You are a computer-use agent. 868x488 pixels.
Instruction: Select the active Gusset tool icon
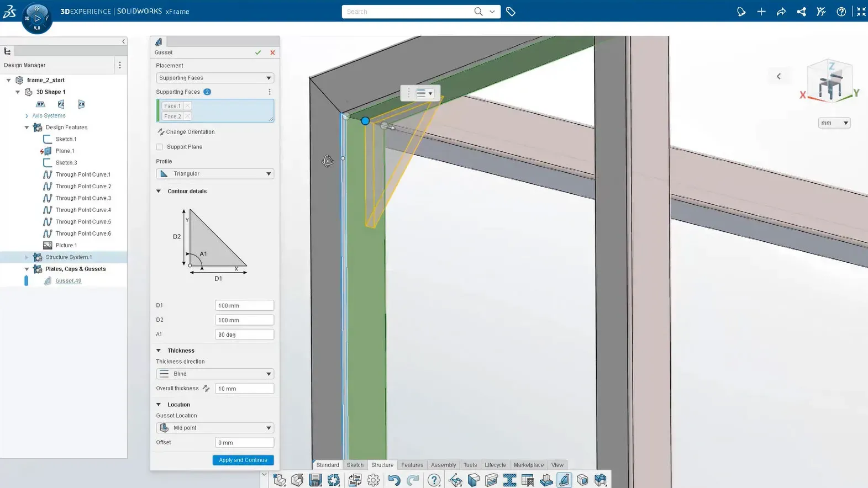coord(564,480)
